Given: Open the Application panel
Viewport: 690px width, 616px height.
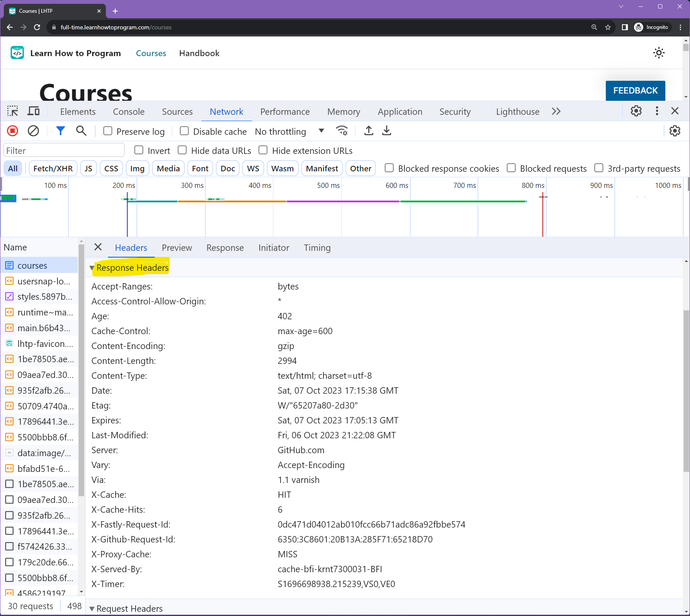Looking at the screenshot, I should click(x=400, y=112).
